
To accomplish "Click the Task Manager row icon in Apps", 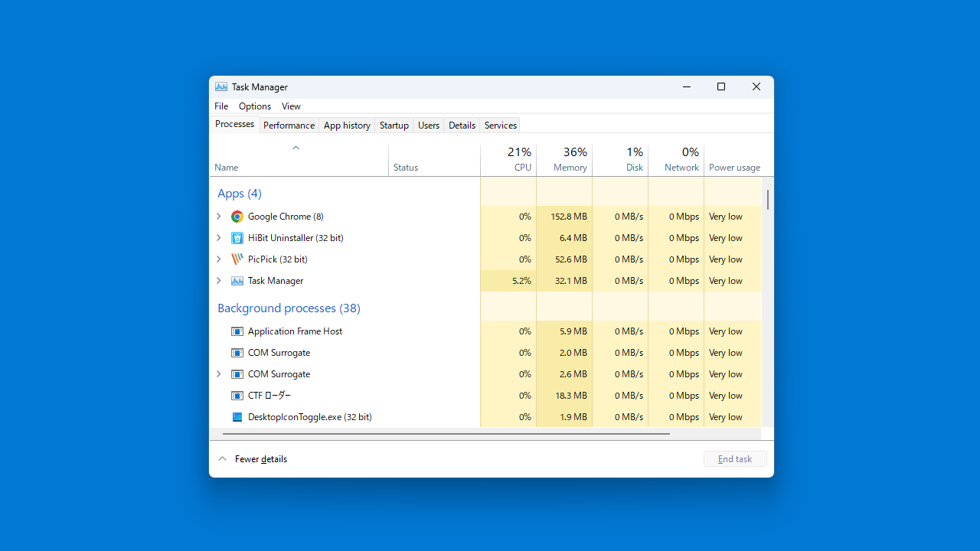I will pos(237,281).
